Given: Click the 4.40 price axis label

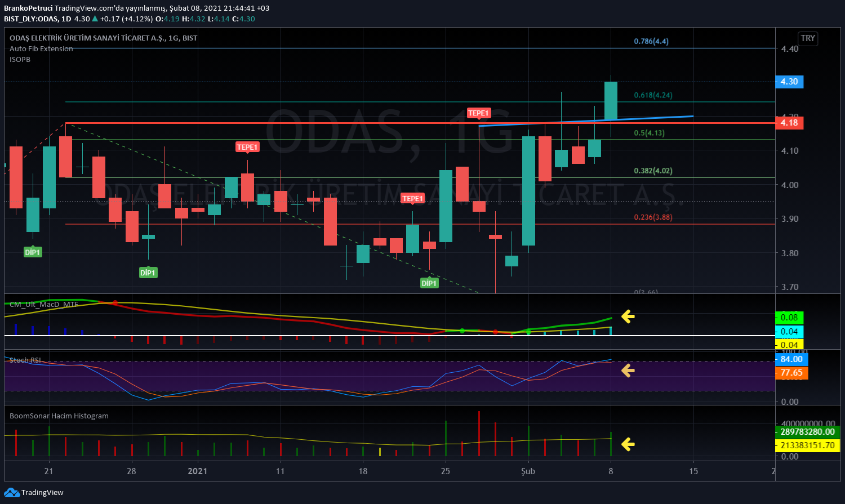Looking at the screenshot, I should [790, 48].
